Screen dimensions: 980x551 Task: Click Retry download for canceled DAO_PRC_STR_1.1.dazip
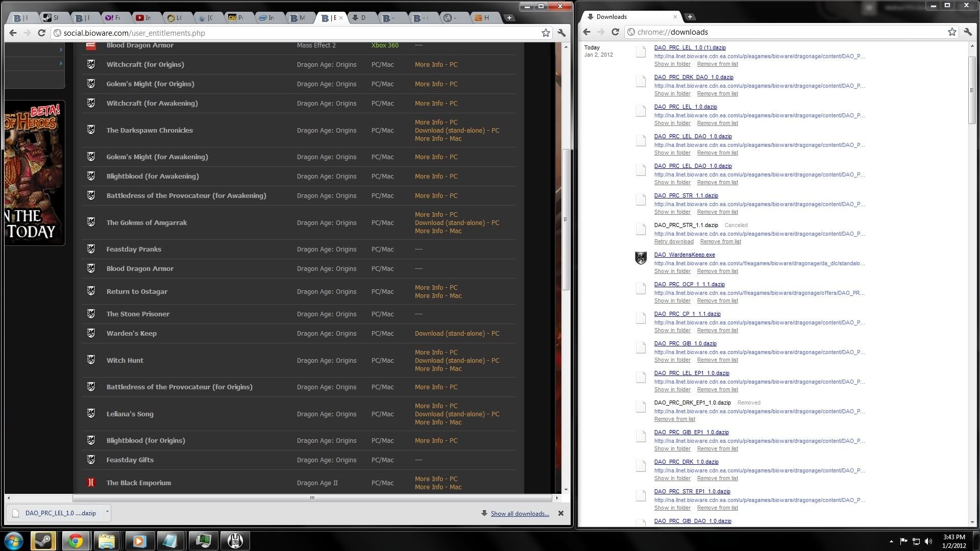click(673, 242)
